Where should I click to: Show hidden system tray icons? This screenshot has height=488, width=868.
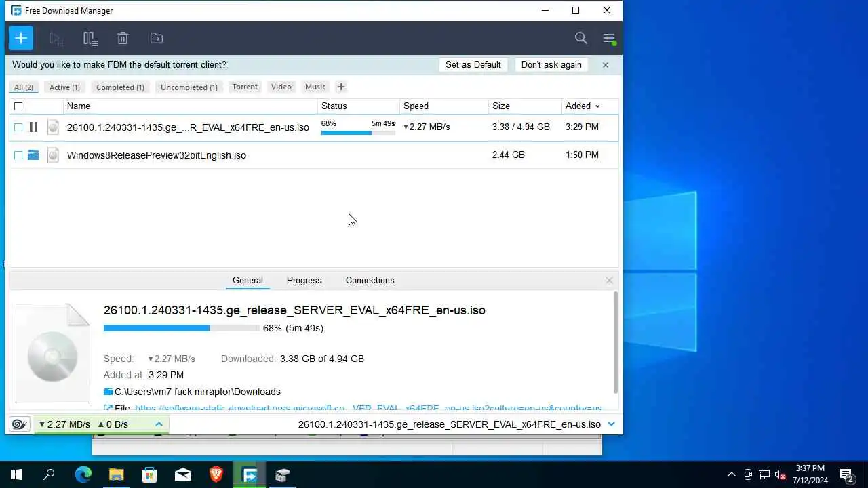tap(731, 474)
